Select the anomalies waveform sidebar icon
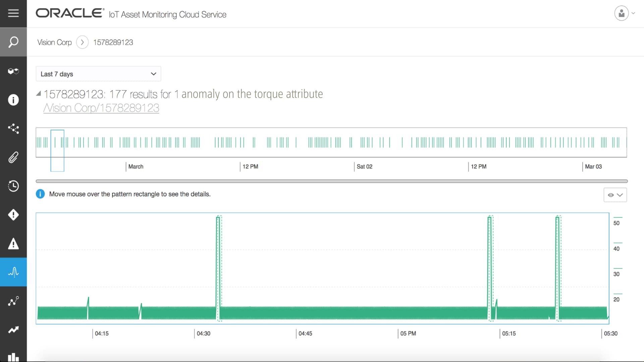This screenshot has width=644, height=362. 13,272
